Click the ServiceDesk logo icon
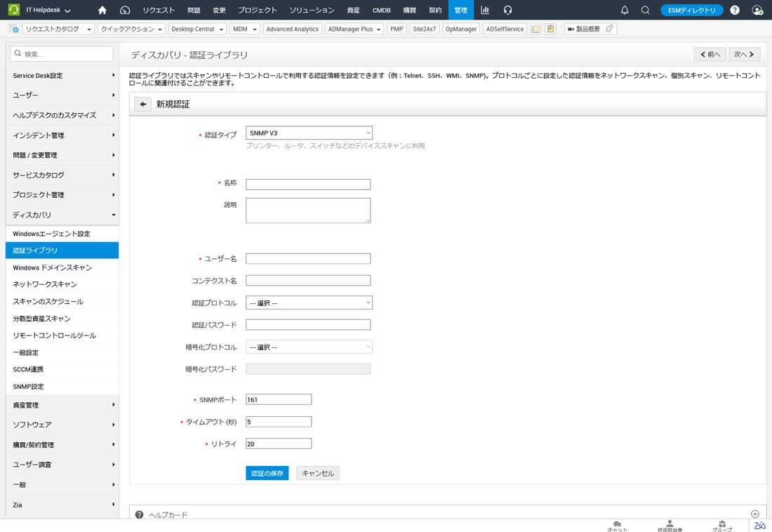This screenshot has width=772, height=532. [14, 10]
